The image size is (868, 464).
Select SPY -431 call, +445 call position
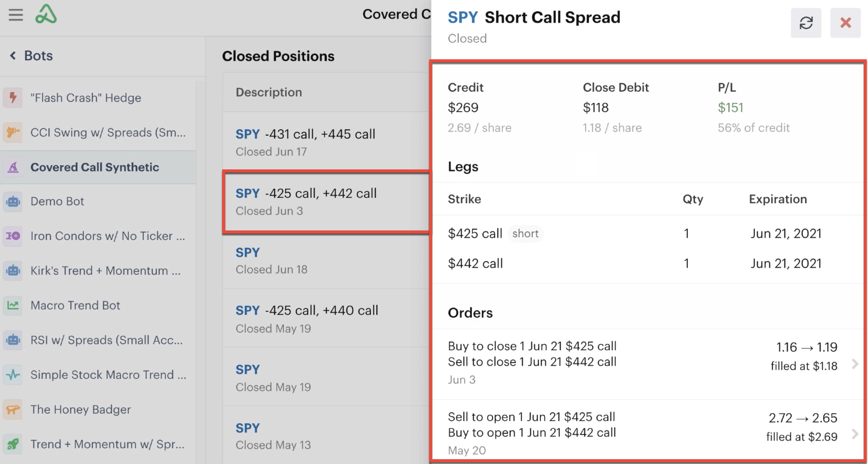coord(325,142)
